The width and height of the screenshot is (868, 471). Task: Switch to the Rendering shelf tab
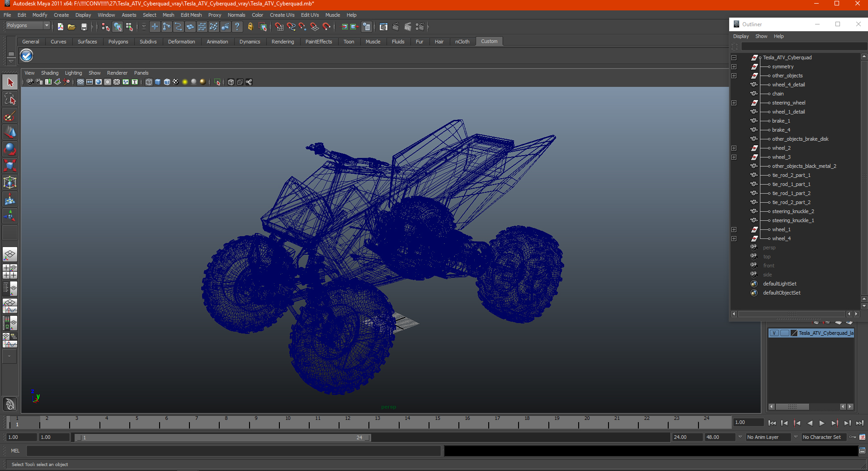click(x=283, y=42)
